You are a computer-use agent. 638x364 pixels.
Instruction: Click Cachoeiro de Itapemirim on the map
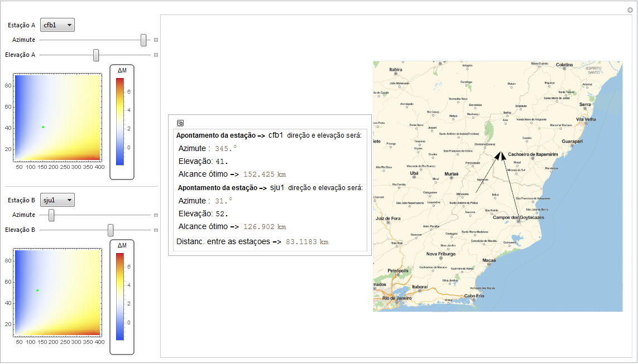[533, 154]
